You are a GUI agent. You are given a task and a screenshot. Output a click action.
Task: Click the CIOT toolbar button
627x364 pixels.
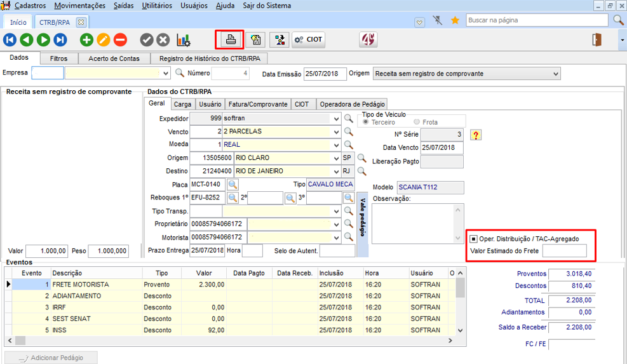point(308,39)
